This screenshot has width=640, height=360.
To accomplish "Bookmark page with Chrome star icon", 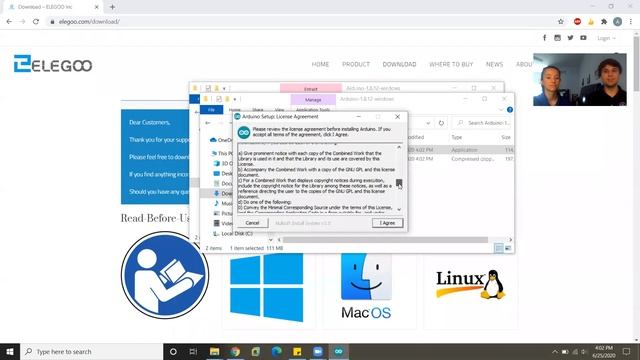I will 561,22.
